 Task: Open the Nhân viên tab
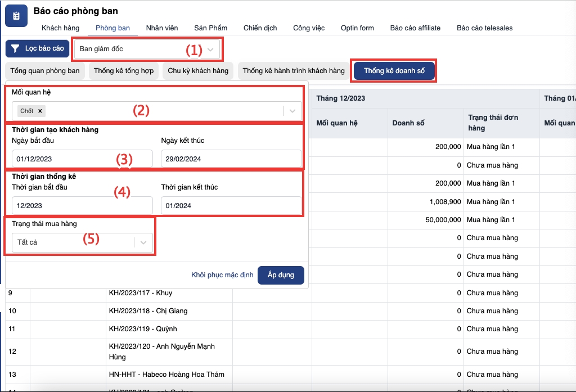(x=162, y=28)
